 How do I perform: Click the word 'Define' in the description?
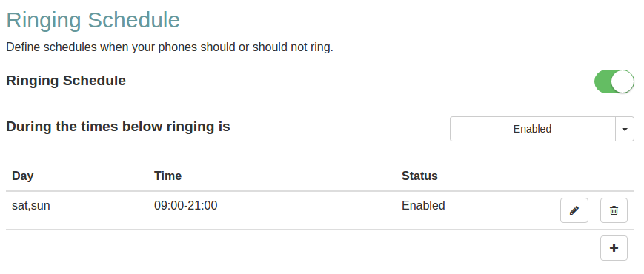click(24, 47)
